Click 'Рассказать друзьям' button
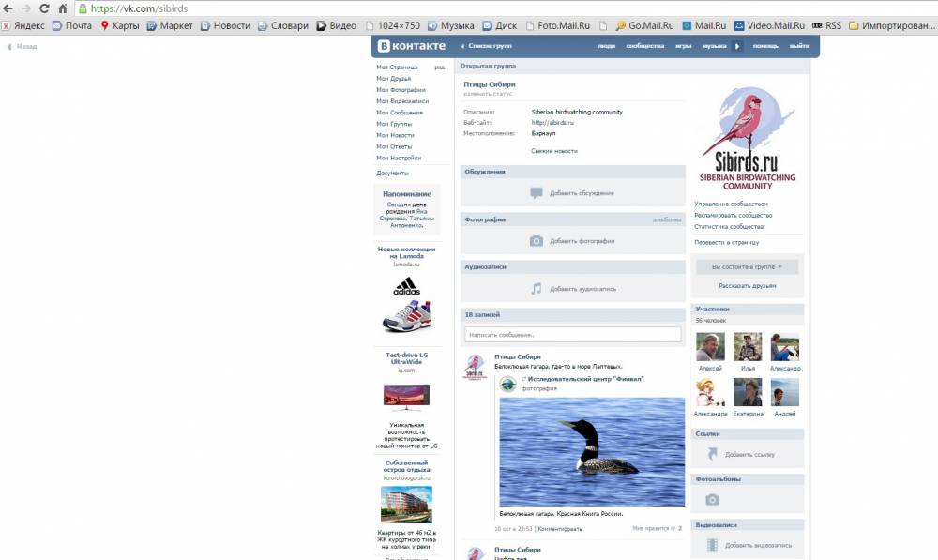This screenshot has width=938, height=560. (x=747, y=285)
